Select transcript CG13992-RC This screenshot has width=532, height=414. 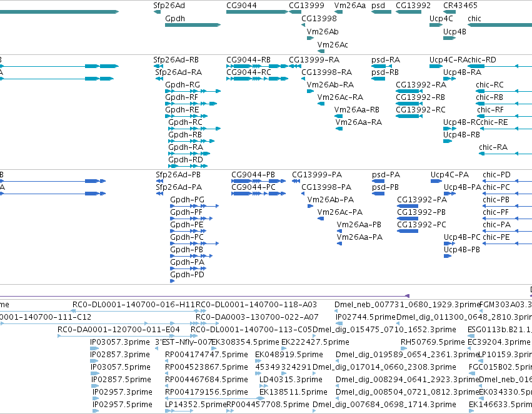tap(421, 110)
